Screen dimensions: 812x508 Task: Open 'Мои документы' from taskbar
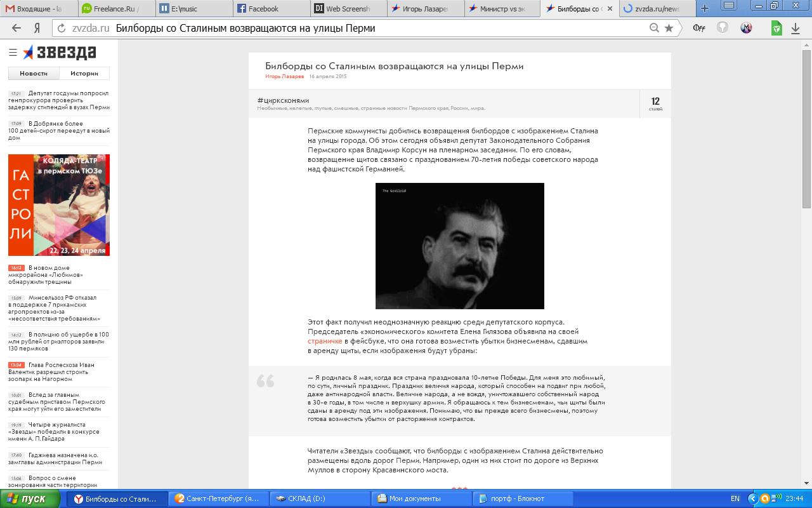pyautogui.click(x=422, y=498)
